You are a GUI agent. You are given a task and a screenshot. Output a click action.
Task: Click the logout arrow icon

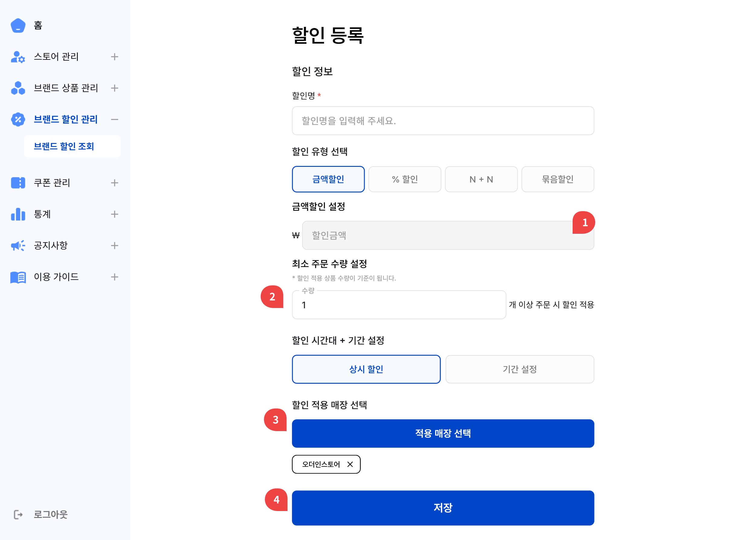18,515
